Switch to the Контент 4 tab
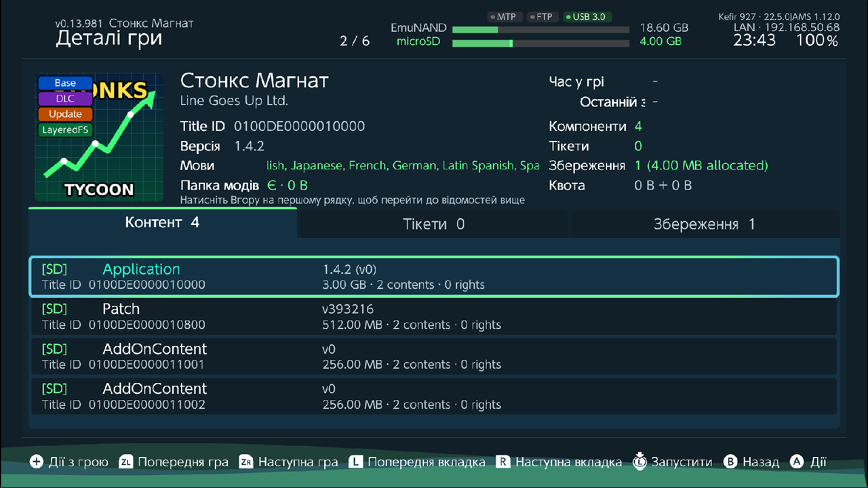Image resolution: width=868 pixels, height=488 pixels. (x=163, y=223)
